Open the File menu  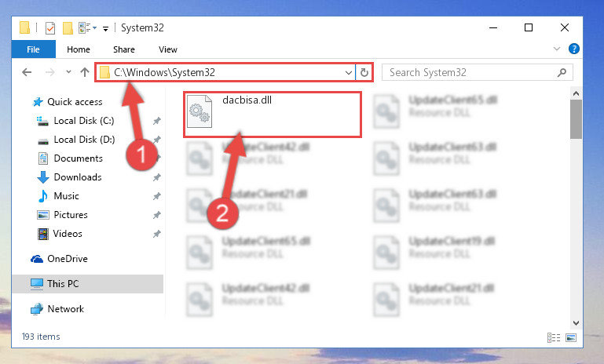tap(33, 49)
